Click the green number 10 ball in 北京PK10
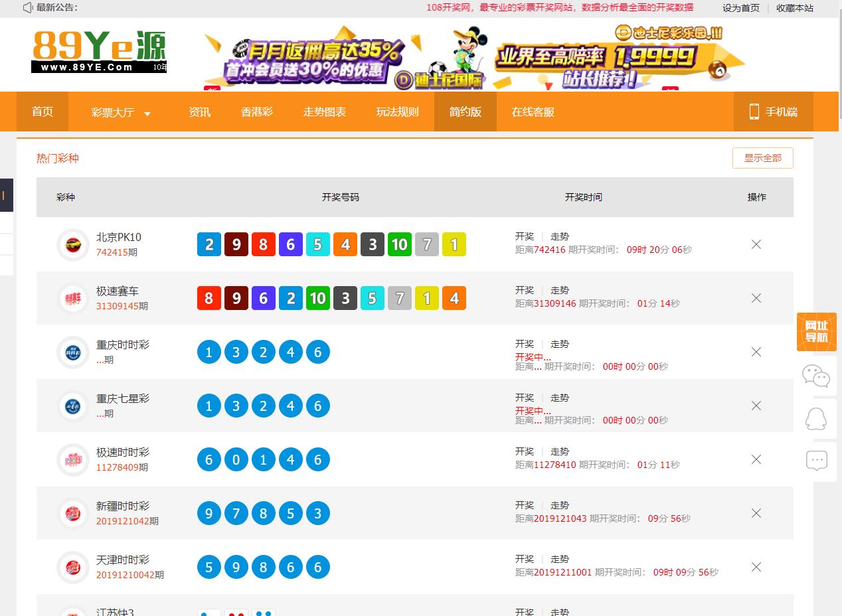This screenshot has width=842, height=616. point(400,244)
